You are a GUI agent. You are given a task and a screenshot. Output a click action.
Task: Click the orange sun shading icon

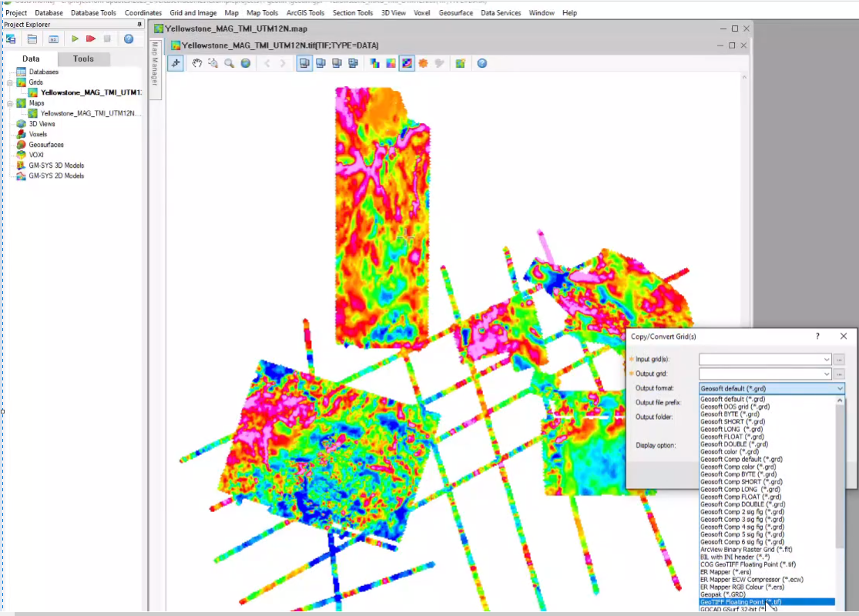point(423,63)
